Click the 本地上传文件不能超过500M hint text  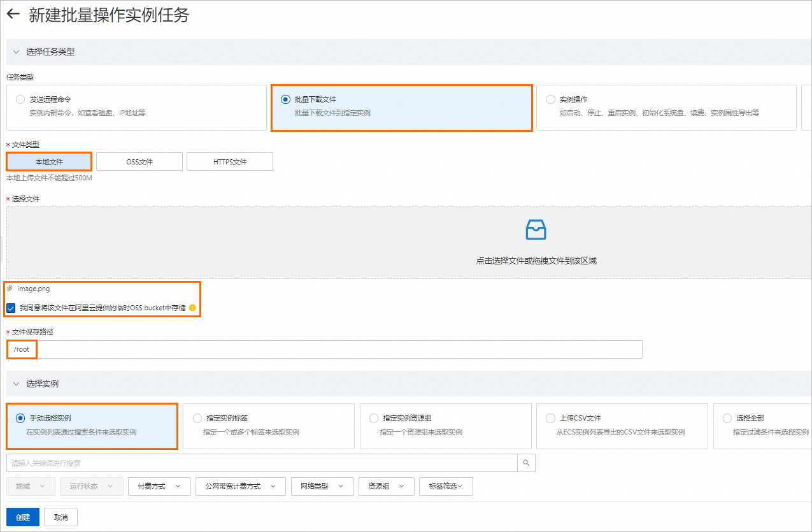coord(49,178)
